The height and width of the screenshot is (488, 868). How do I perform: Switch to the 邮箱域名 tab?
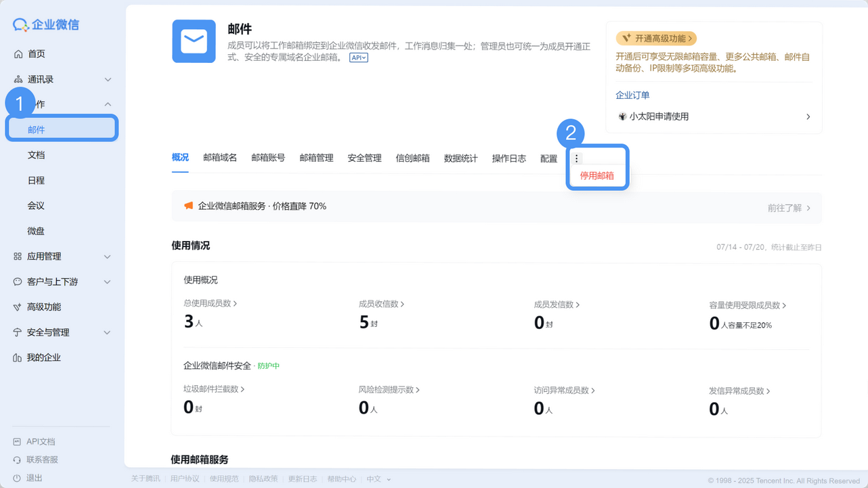(x=220, y=157)
